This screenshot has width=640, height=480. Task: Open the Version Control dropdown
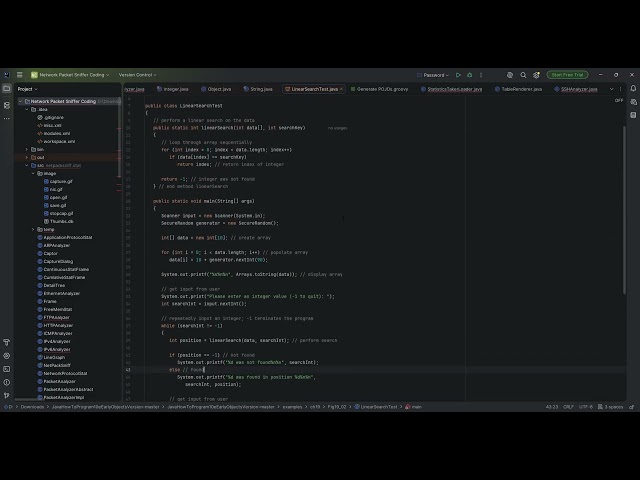pos(138,75)
